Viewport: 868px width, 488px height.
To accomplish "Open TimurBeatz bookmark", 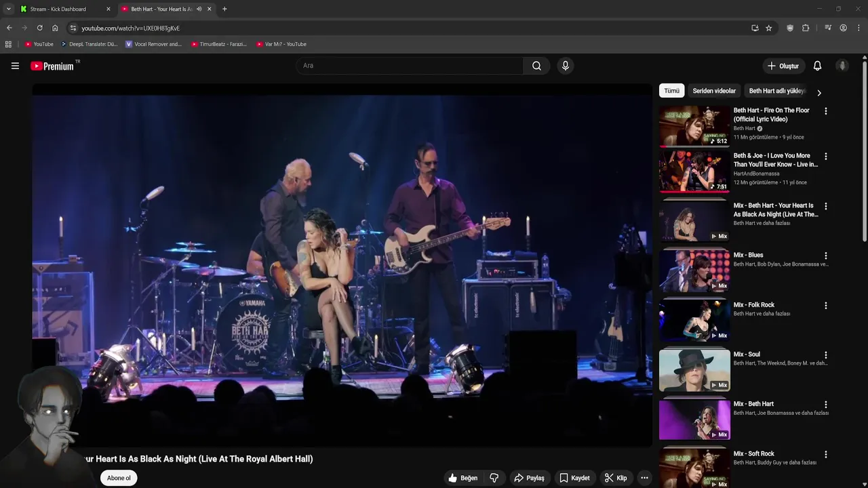I will tap(218, 44).
